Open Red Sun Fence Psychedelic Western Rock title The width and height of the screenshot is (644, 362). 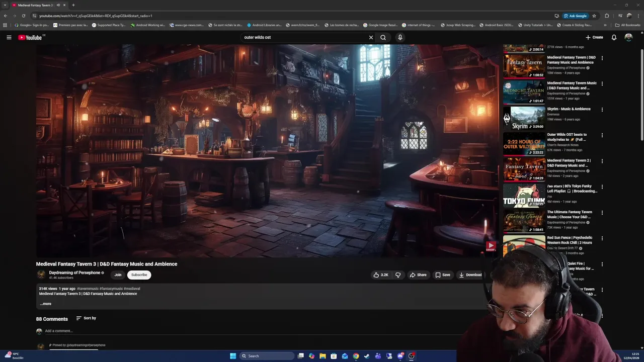tap(570, 240)
